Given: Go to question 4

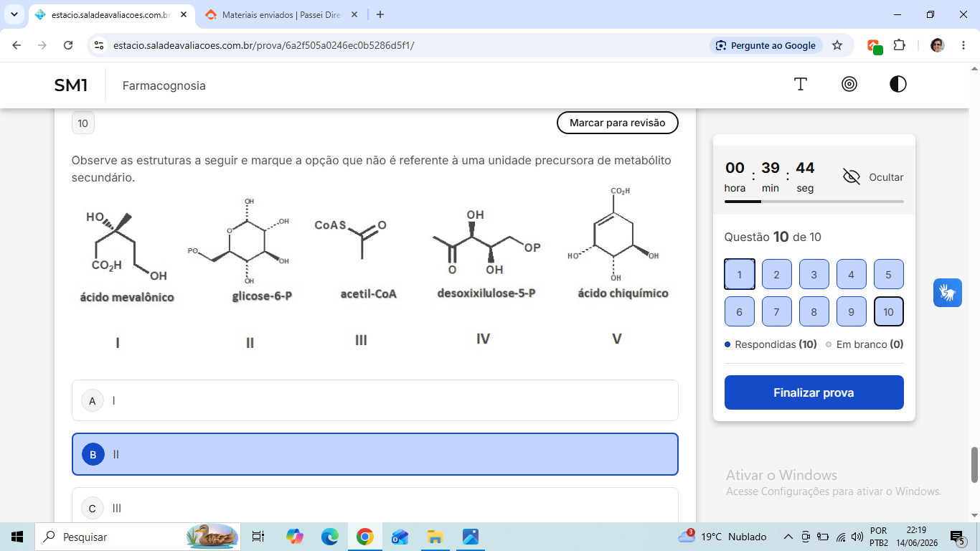Looking at the screenshot, I should click(852, 274).
